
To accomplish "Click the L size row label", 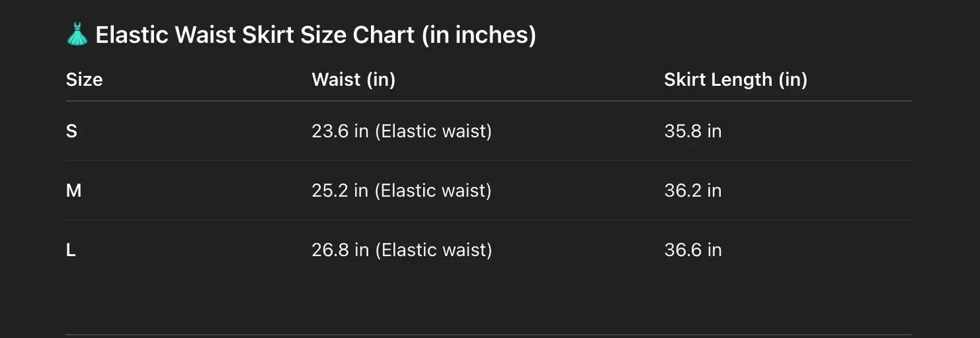I will click(x=71, y=250).
